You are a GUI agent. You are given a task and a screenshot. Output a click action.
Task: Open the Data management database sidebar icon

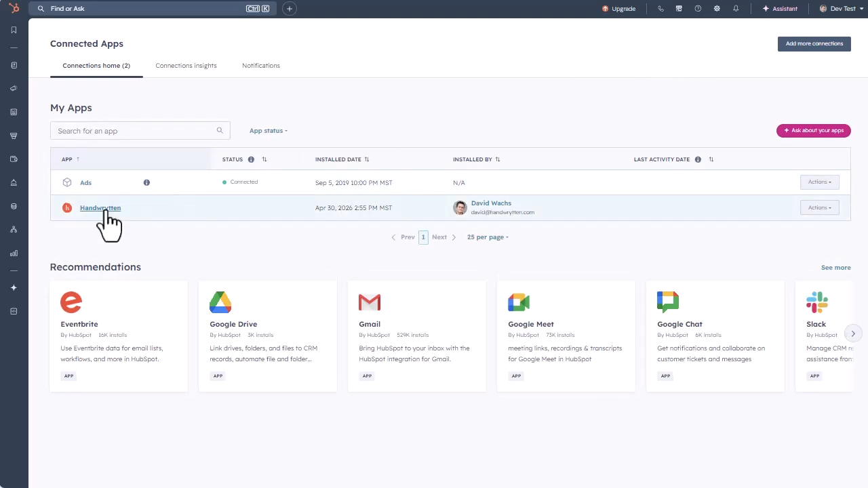pos(14,206)
